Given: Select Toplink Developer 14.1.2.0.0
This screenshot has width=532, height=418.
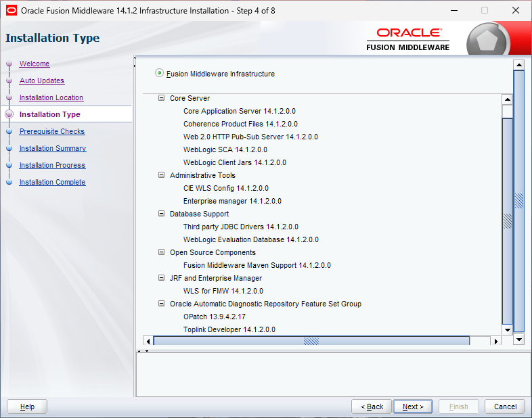Looking at the screenshot, I should 229,330.
